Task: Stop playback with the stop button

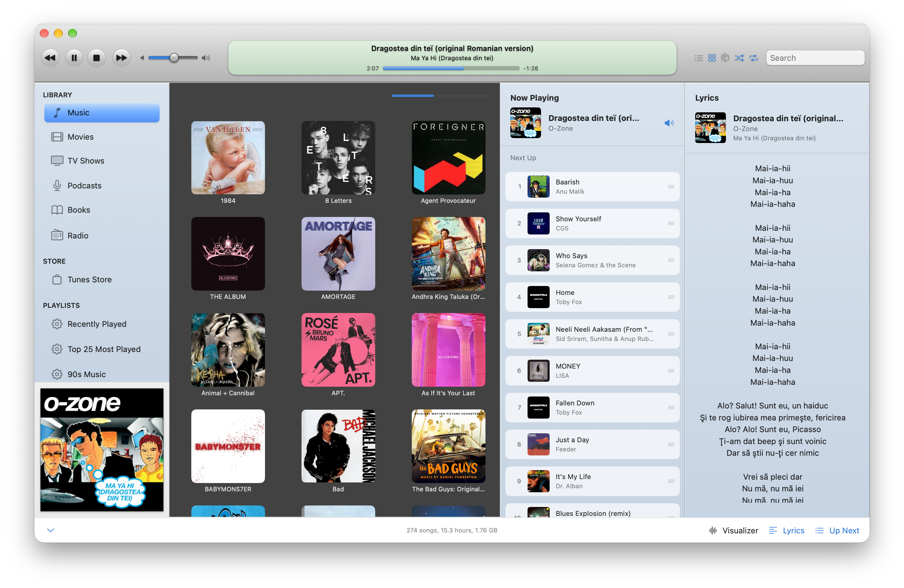Action: 96,58
